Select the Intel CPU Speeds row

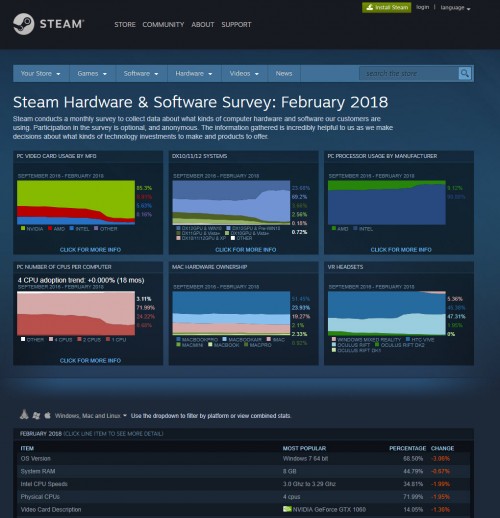[x=243, y=484]
